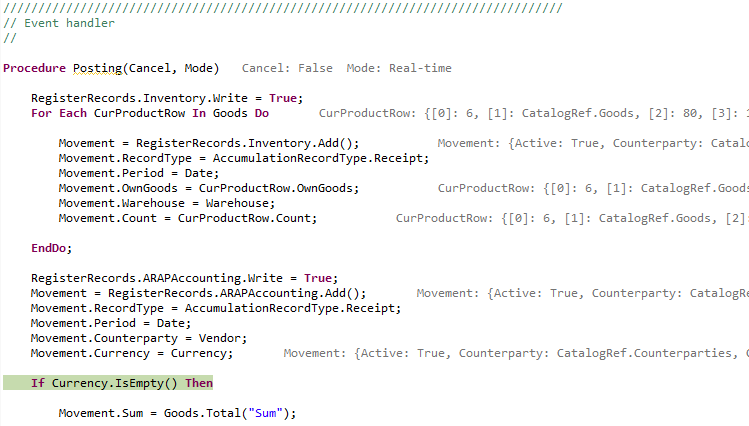Click the Movement hint next to Inventory.Add()
The image size is (749, 426).
coord(592,143)
